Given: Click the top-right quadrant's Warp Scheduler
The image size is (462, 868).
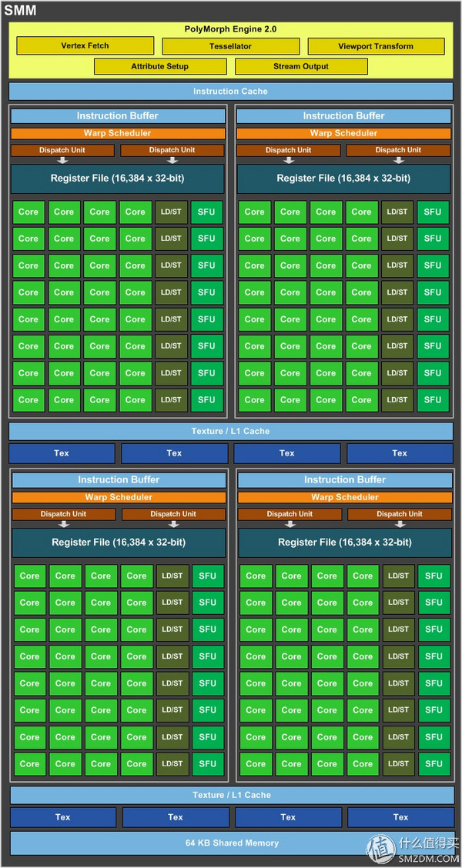Looking at the screenshot, I should pos(343,133).
